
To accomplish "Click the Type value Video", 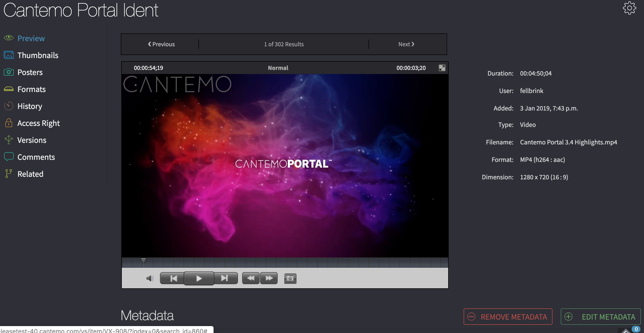I will pos(528,125).
